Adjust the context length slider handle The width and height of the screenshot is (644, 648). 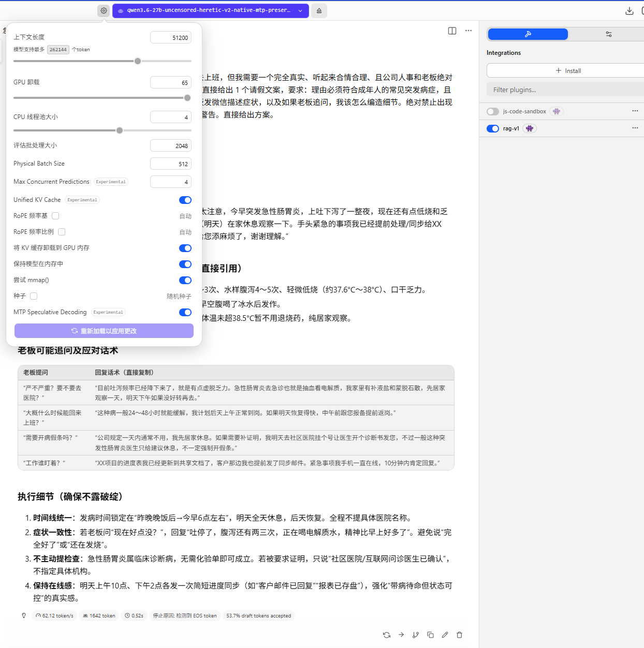138,61
